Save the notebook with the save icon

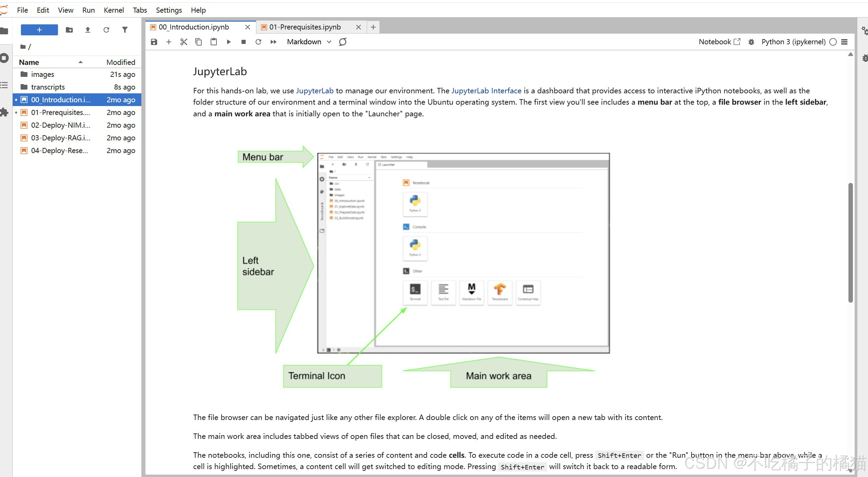pyautogui.click(x=154, y=42)
